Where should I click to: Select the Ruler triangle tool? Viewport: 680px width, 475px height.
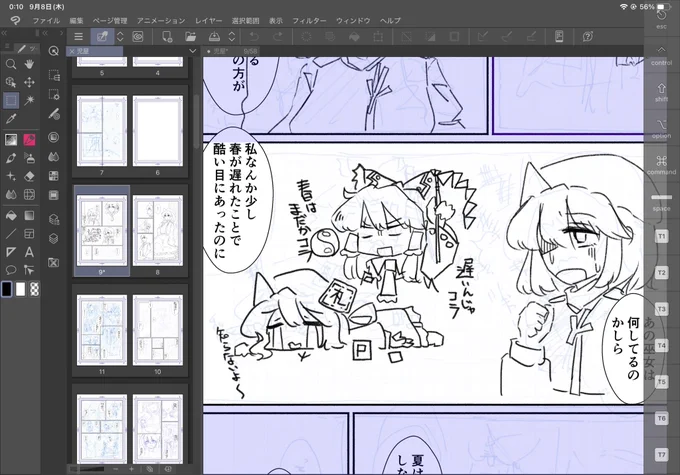(11, 252)
